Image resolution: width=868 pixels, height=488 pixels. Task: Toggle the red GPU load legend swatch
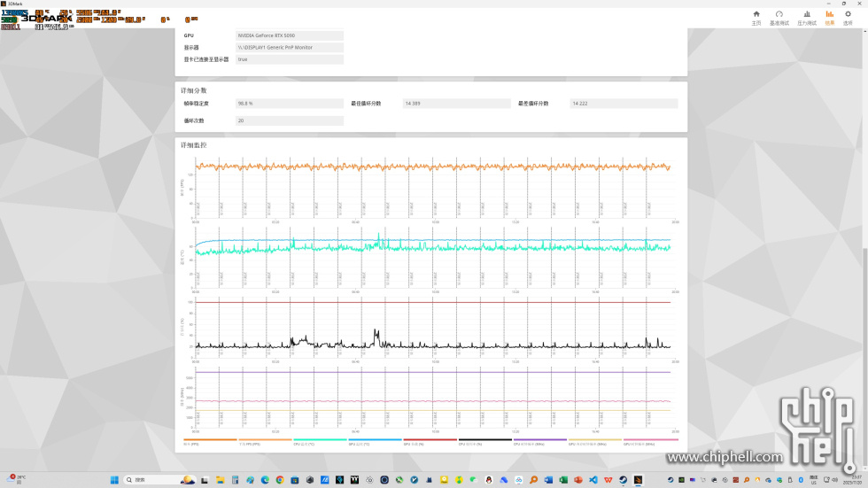430,440
